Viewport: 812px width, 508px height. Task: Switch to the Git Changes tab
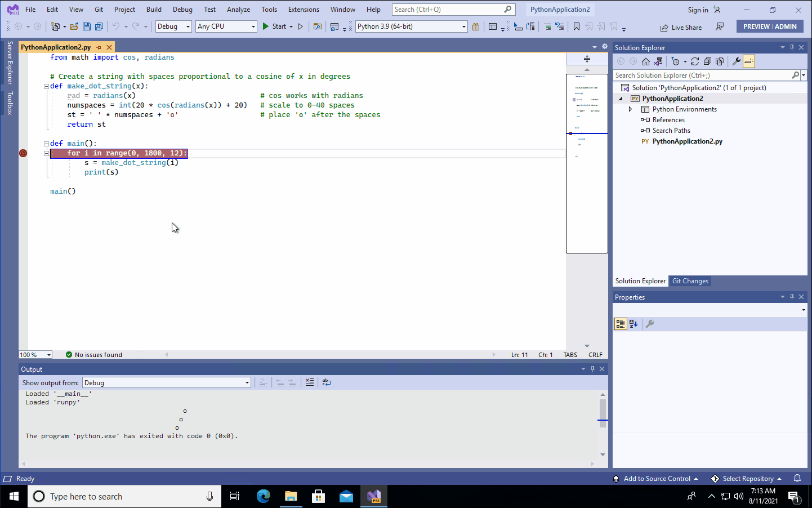(690, 281)
